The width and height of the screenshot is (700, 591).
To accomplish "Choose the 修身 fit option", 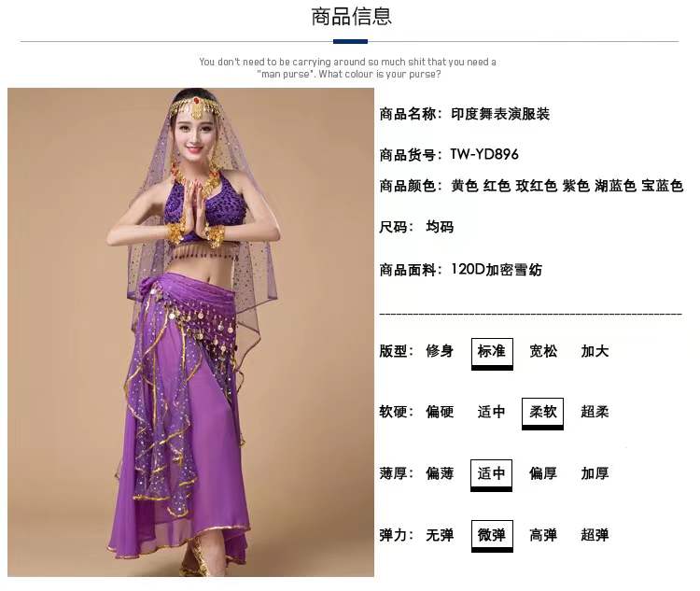I will point(440,351).
